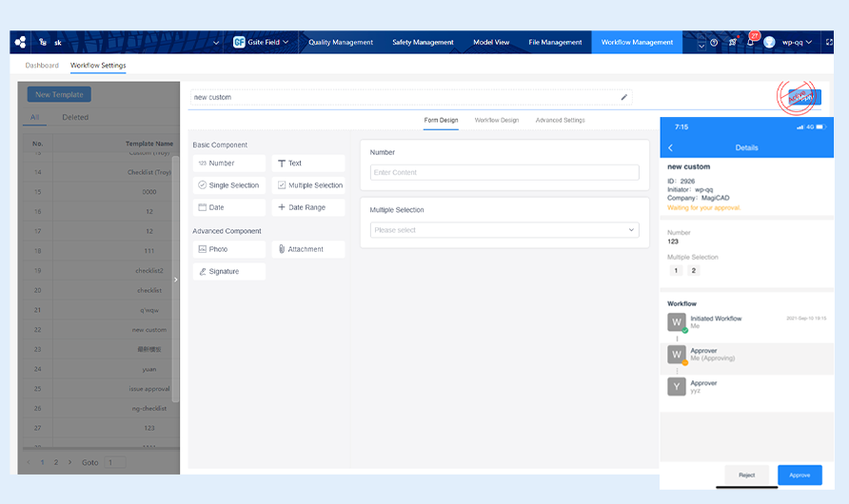The width and height of the screenshot is (849, 504).
Task: Click the pencil edit icon beside template name
Action: [624, 97]
